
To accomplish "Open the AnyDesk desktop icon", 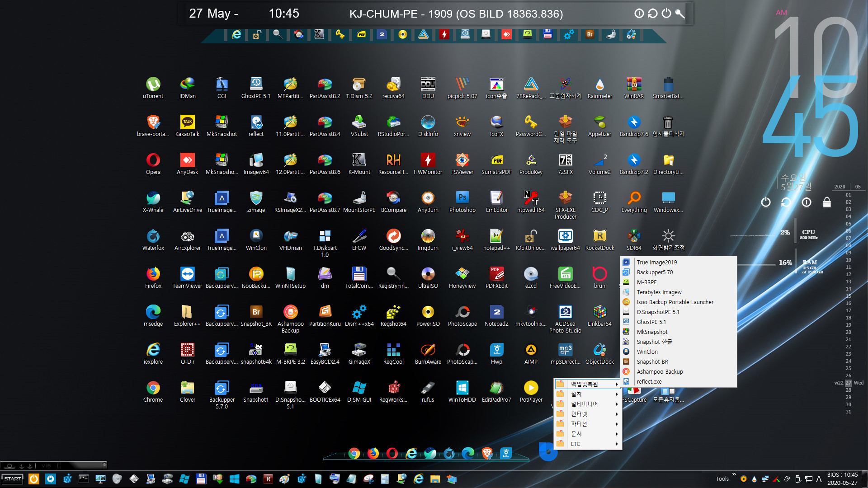I will point(187,164).
